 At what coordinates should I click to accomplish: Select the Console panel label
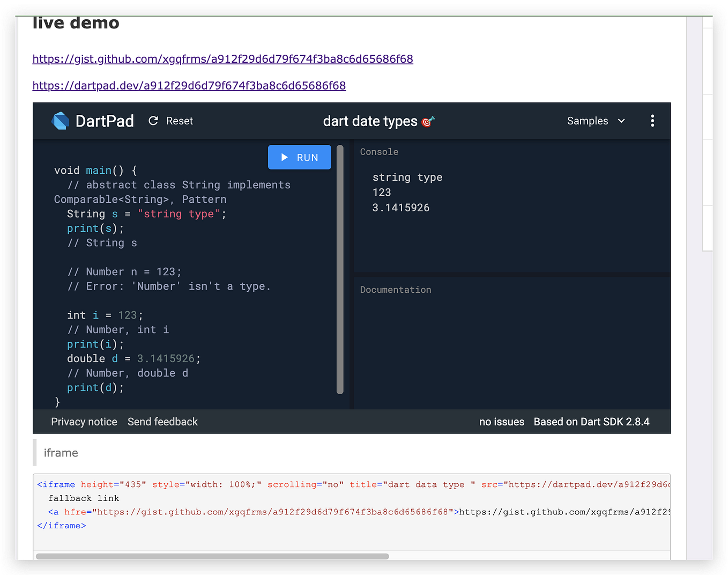coord(379,152)
